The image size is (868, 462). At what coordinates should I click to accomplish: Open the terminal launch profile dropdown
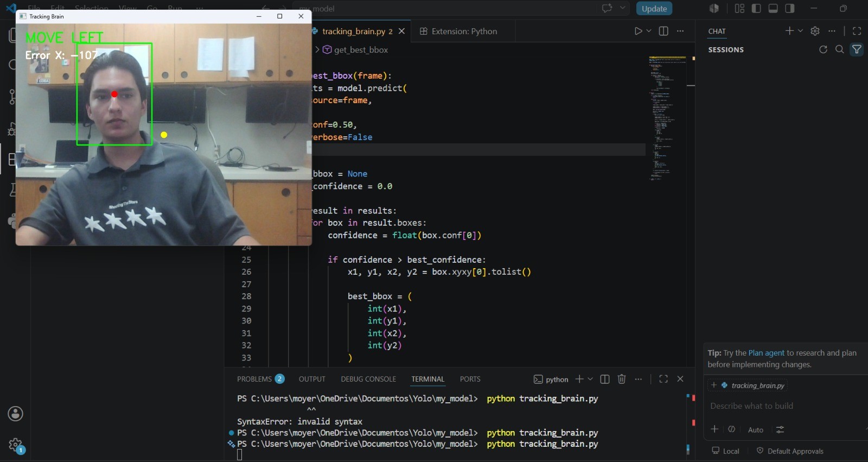pyautogui.click(x=590, y=379)
